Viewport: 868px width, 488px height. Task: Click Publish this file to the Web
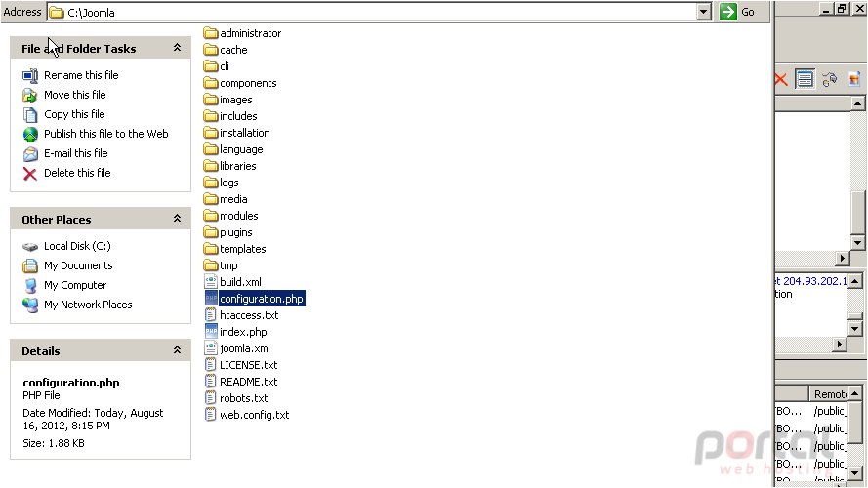tap(105, 134)
